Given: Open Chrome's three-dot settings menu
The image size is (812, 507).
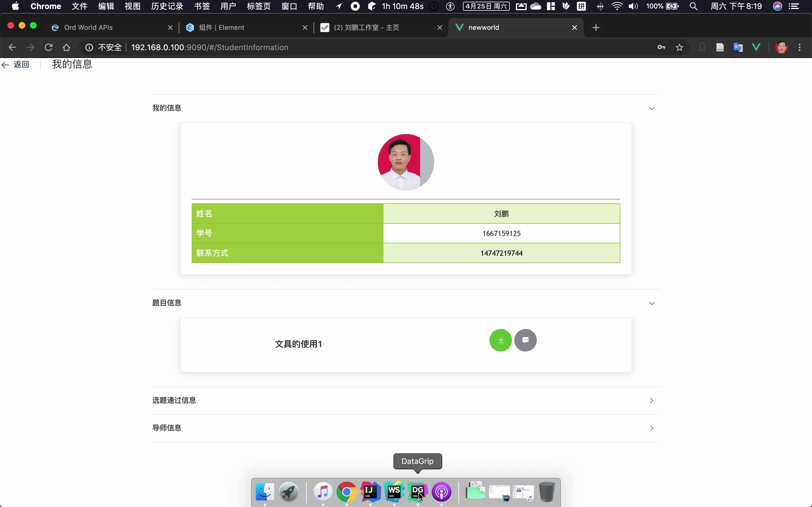Looking at the screenshot, I should tap(800, 47).
